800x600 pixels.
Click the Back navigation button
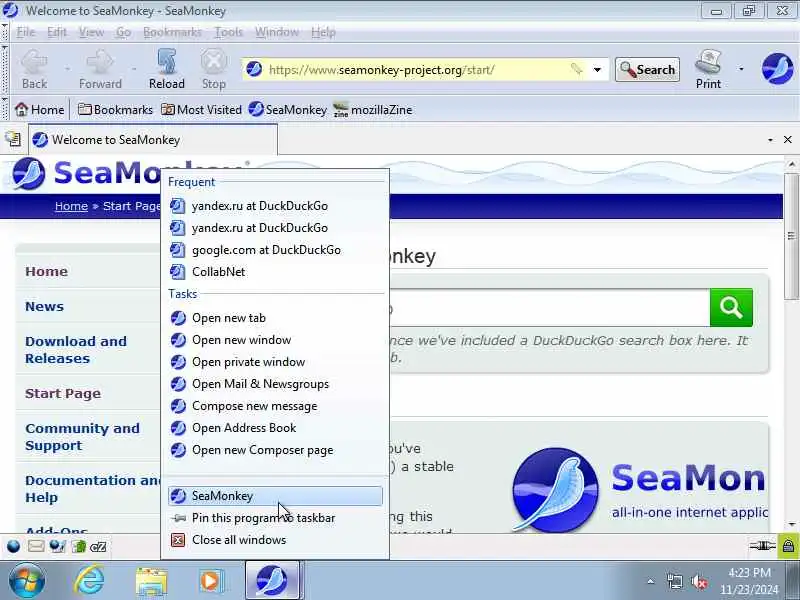34,69
